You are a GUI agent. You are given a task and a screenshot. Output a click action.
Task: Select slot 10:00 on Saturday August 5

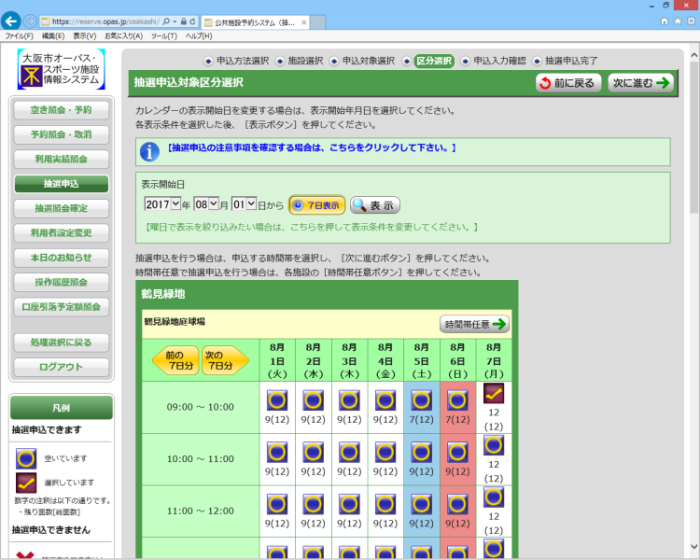point(421,452)
